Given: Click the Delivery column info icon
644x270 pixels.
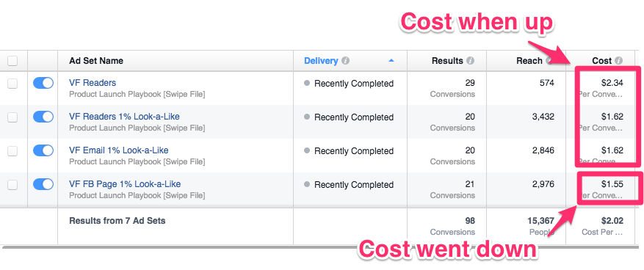Looking at the screenshot, I should [346, 61].
